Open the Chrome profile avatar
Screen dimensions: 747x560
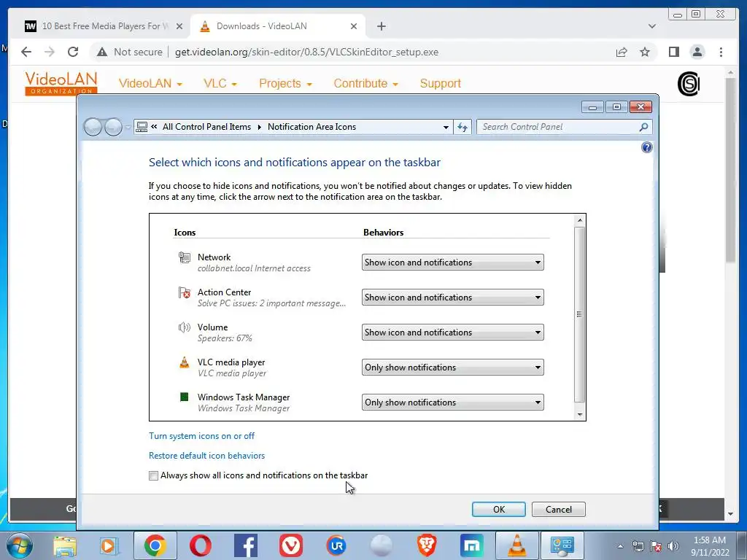(697, 52)
